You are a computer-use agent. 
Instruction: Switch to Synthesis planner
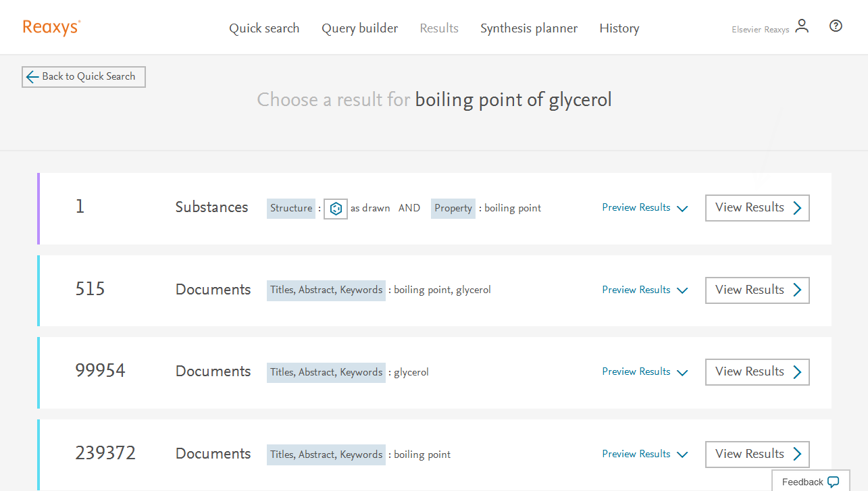[529, 28]
